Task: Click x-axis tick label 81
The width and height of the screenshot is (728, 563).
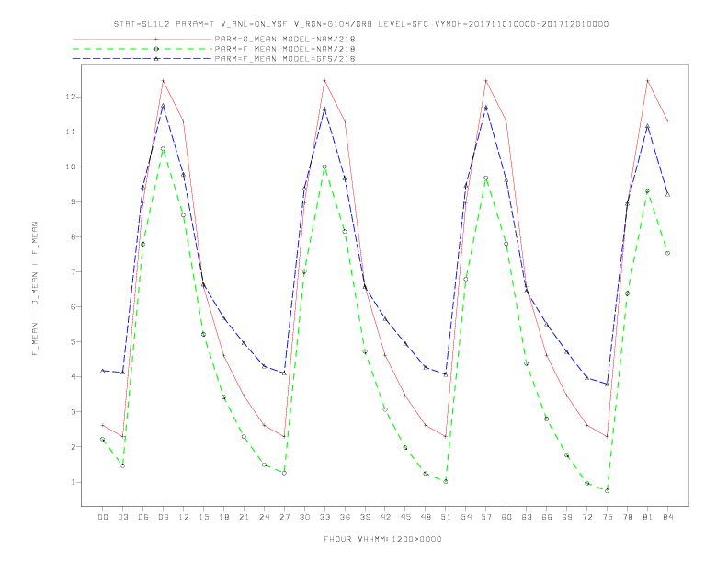Action: point(648,517)
